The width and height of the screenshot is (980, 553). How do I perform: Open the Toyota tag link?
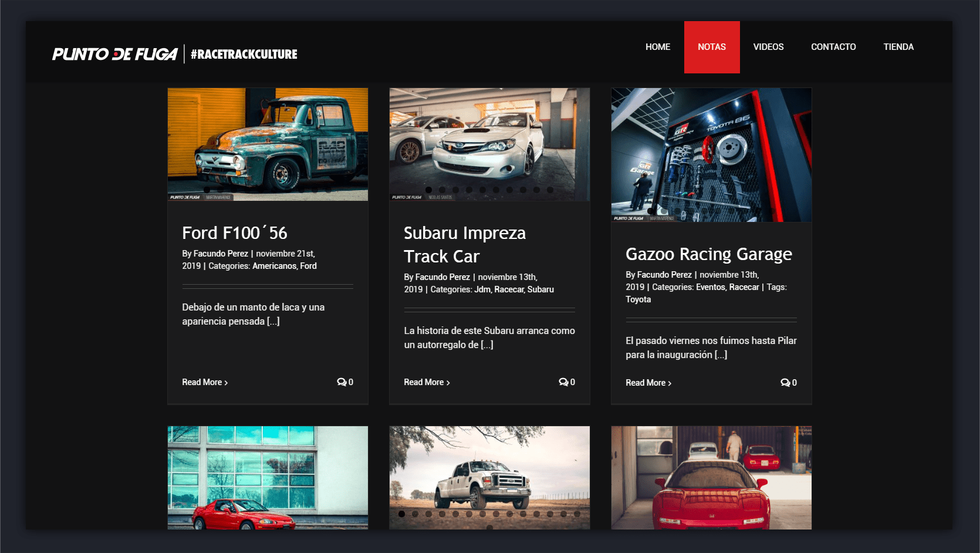pos(638,299)
